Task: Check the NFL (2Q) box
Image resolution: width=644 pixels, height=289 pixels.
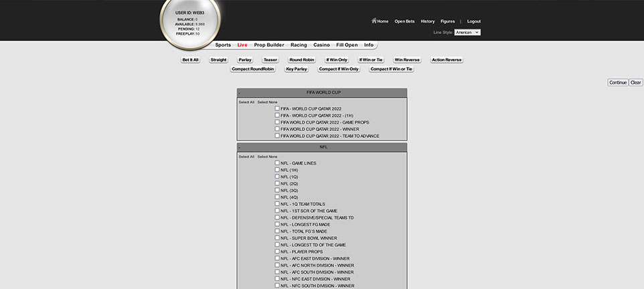Action: [277, 183]
